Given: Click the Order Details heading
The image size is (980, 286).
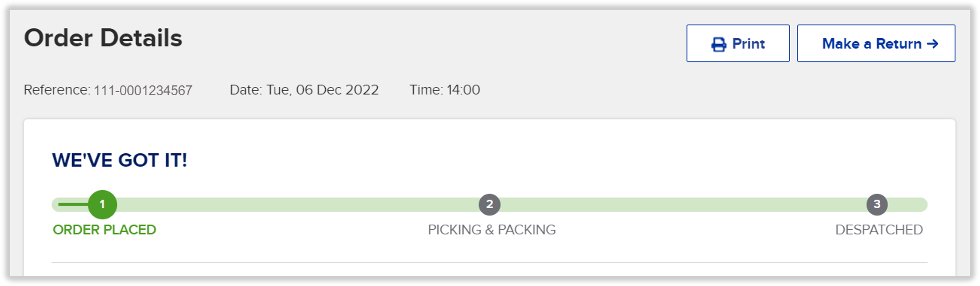Looking at the screenshot, I should point(103,38).
